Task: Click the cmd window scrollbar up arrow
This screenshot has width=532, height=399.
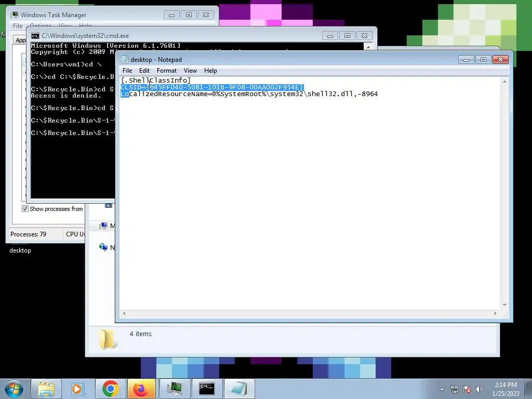Action: [368, 47]
